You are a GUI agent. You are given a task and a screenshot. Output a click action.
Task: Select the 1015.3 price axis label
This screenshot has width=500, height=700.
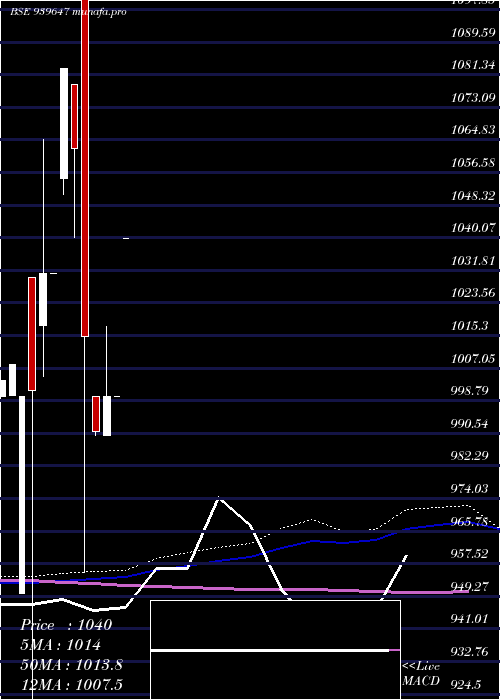pyautogui.click(x=470, y=325)
